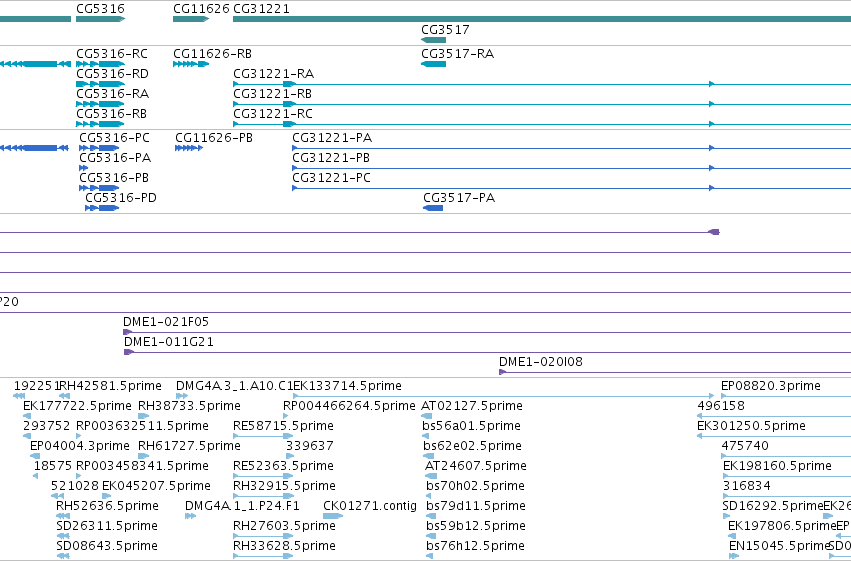The height and width of the screenshot is (561, 851).
Task: Click the RH32915.5prime EST label
Action: click(x=284, y=486)
